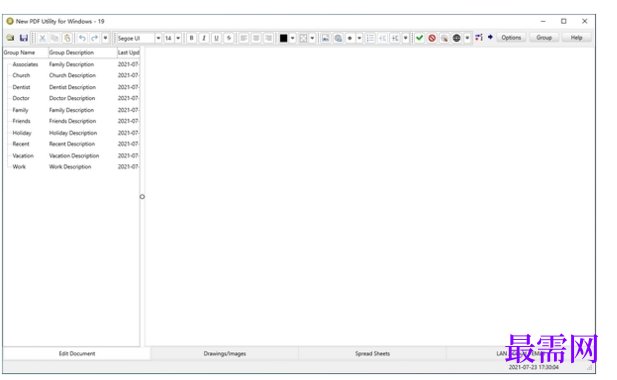Toggle italic formatting
The width and height of the screenshot is (617, 380).
pyautogui.click(x=204, y=38)
